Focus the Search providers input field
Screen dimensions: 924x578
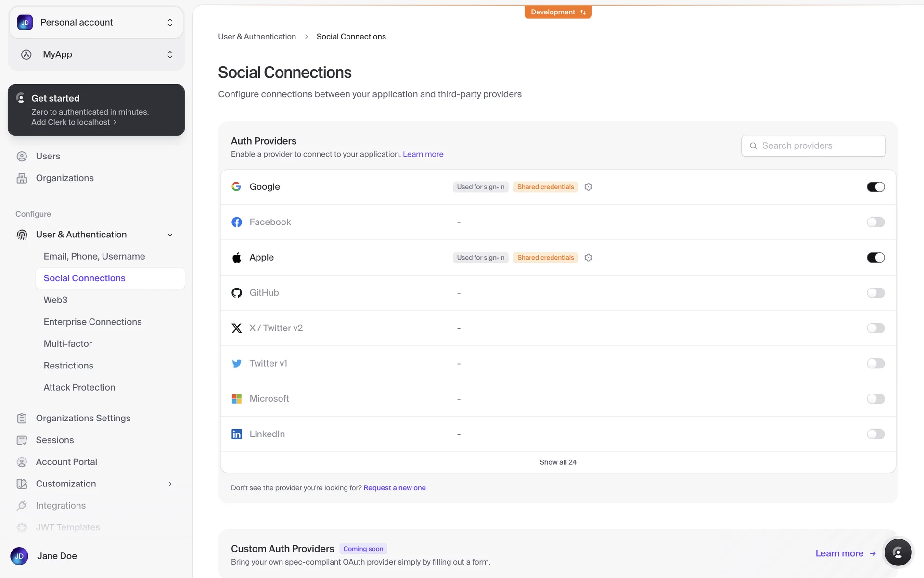tap(818, 146)
